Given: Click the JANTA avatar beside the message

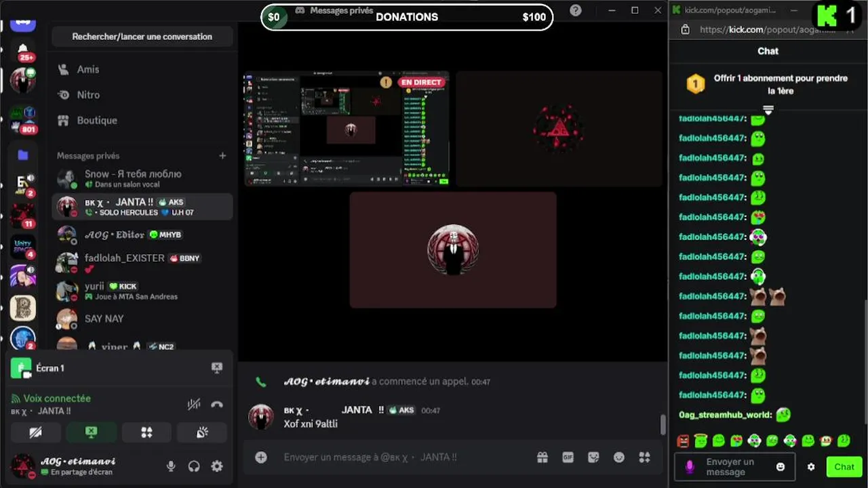Looking at the screenshot, I should 261,417.
